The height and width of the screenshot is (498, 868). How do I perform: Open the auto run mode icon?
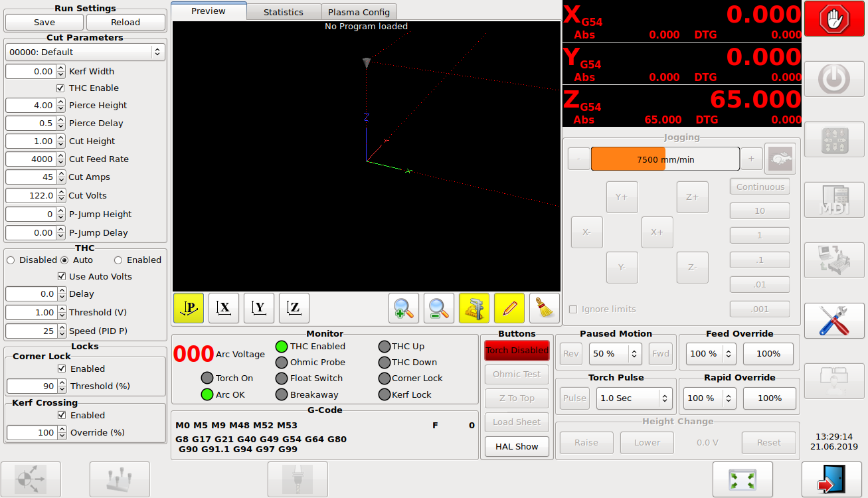(834, 260)
